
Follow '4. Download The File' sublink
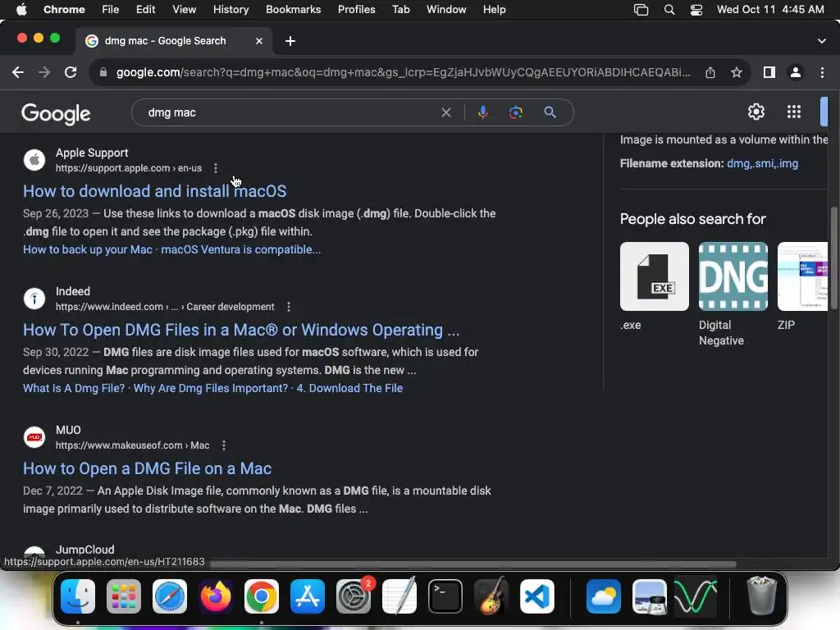tap(349, 388)
